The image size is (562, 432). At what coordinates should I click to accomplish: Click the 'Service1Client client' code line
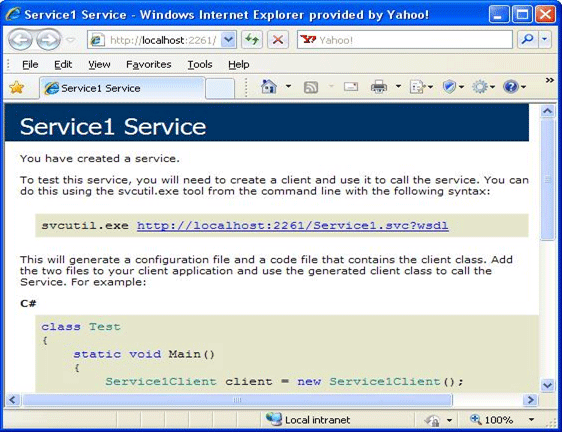[284, 381]
